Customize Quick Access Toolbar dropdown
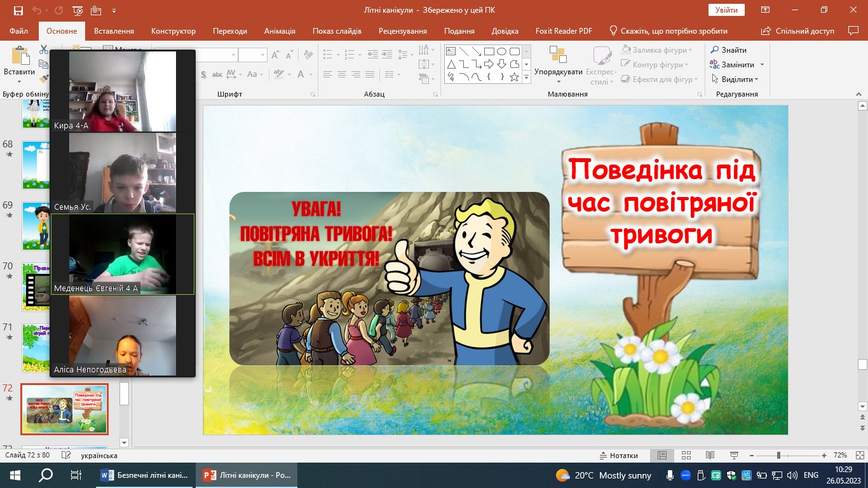Screen dimensions: 868x488 (x=114, y=11)
